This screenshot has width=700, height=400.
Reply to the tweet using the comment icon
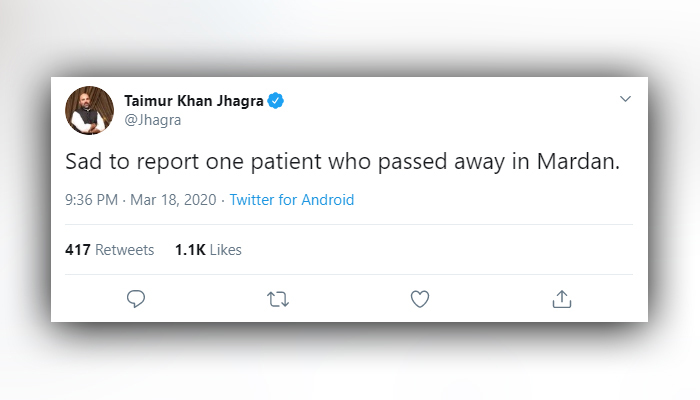(x=137, y=298)
